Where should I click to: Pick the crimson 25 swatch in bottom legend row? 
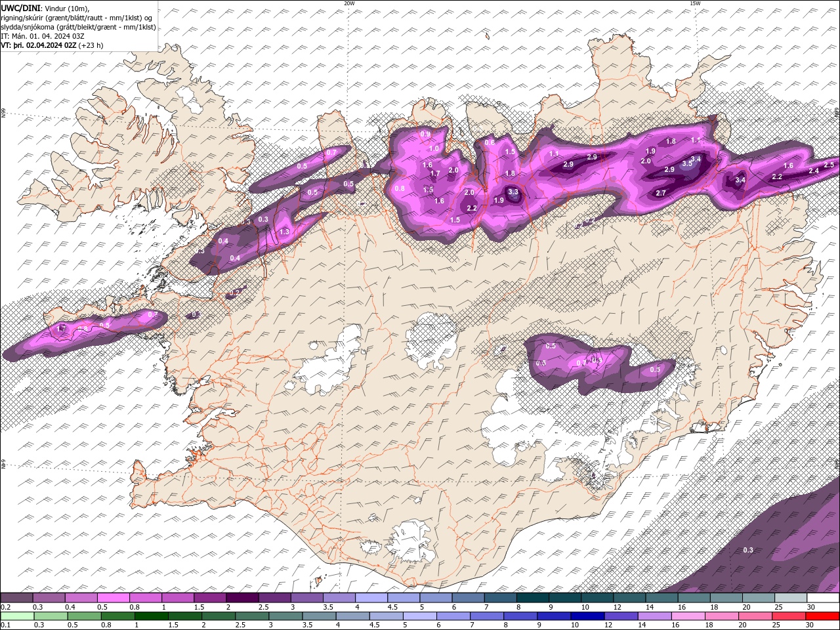[x=789, y=616]
